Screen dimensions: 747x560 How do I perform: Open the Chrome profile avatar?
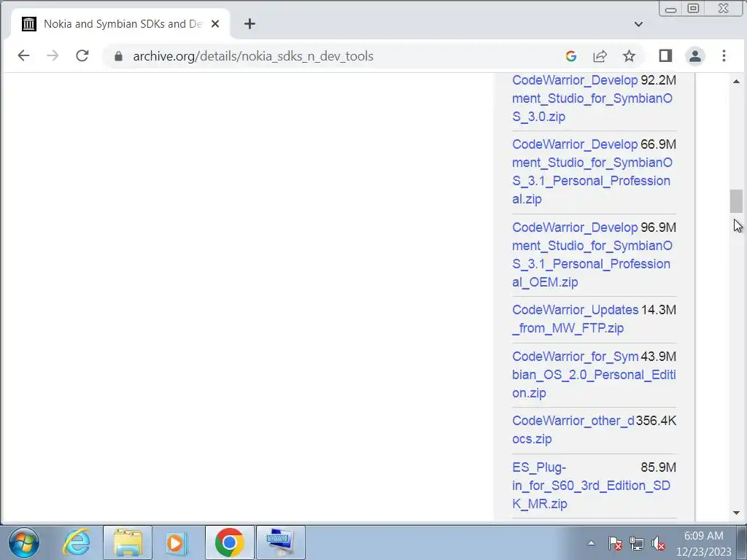click(694, 56)
